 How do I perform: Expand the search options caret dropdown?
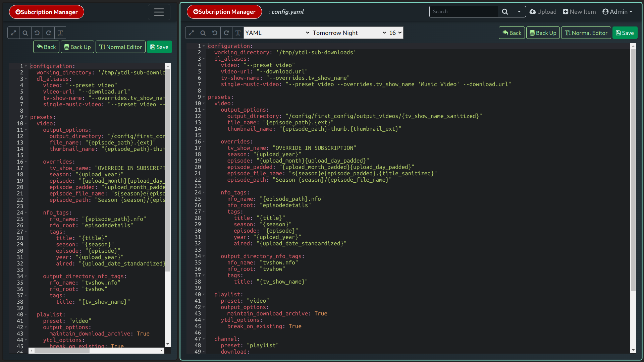click(519, 12)
